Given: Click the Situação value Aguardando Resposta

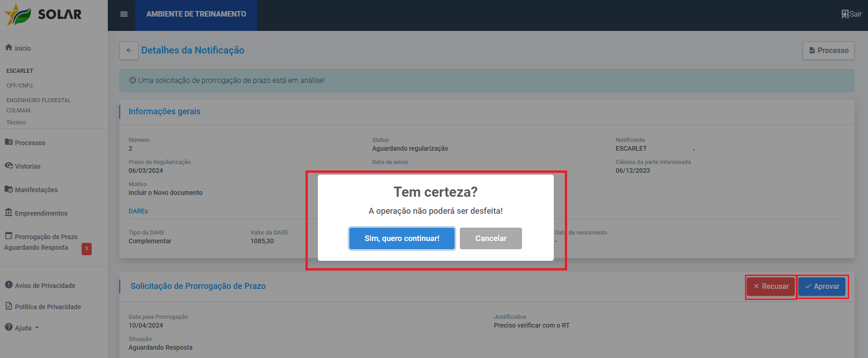Looking at the screenshot, I should tap(160, 347).
